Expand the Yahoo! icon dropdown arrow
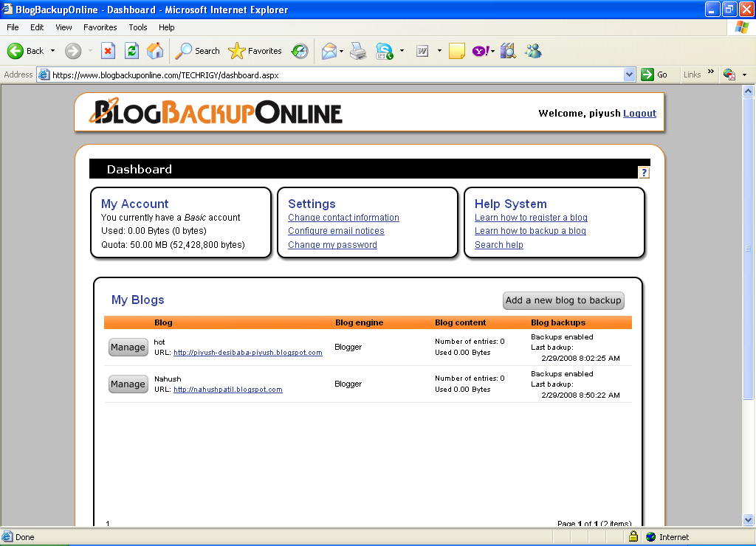 492,51
